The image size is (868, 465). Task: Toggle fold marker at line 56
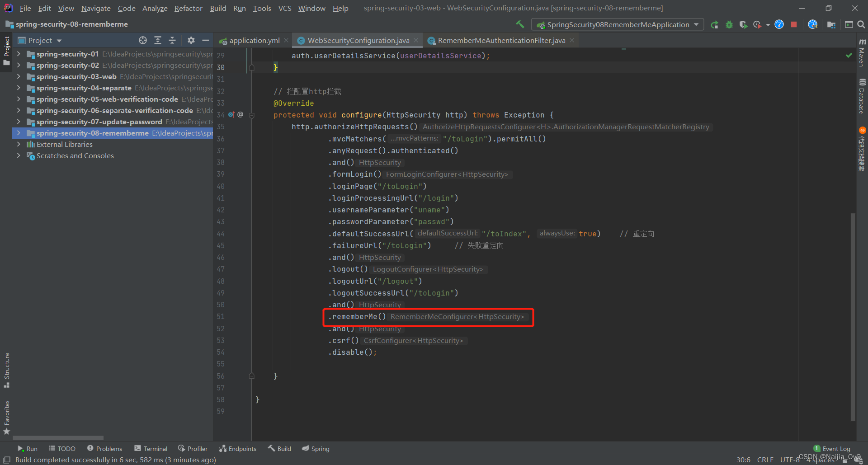252,376
